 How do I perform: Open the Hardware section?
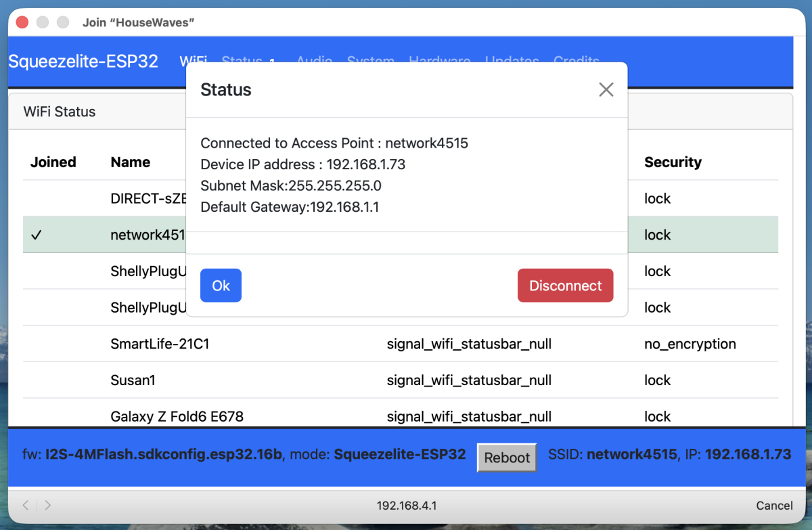440,61
